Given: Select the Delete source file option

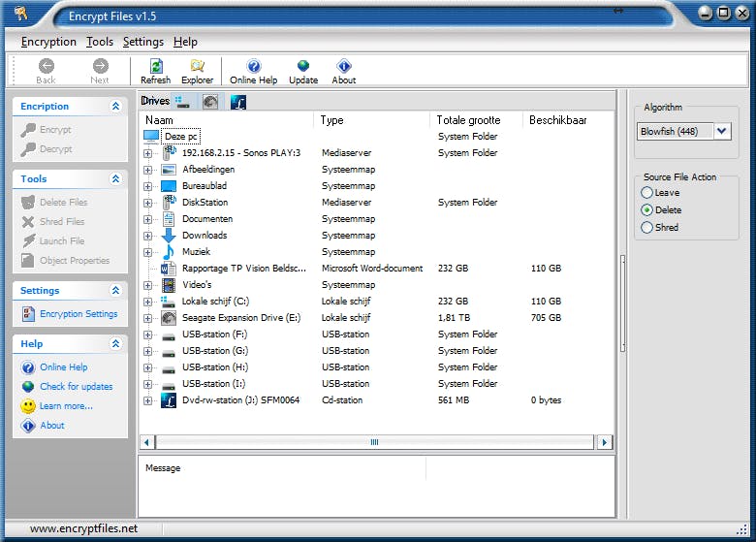Looking at the screenshot, I should point(646,210).
